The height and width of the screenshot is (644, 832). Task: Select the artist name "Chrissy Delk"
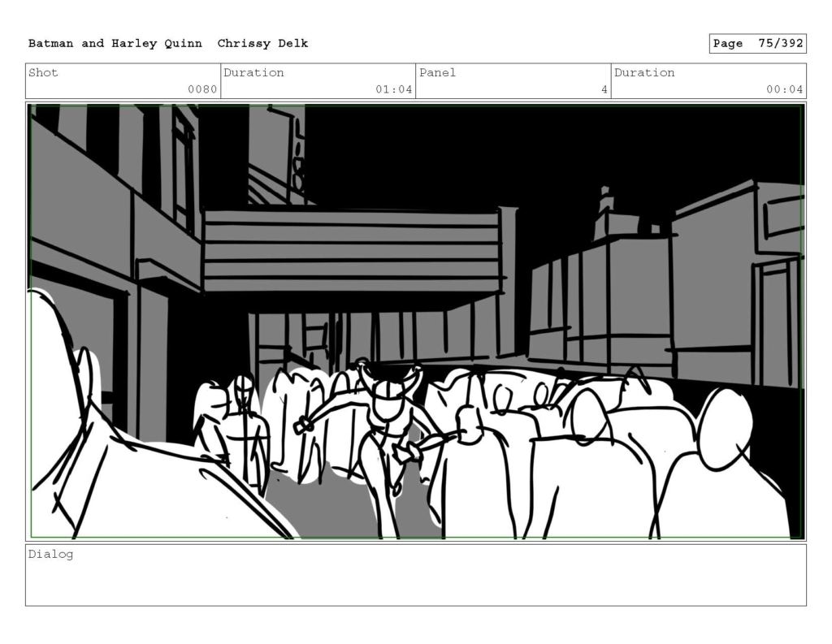click(262, 44)
